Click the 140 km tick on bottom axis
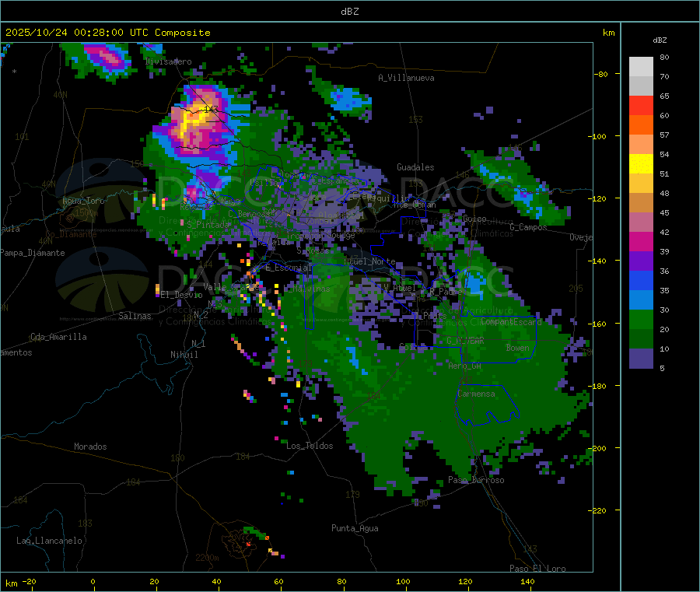The width and height of the screenshot is (700, 592). click(527, 581)
